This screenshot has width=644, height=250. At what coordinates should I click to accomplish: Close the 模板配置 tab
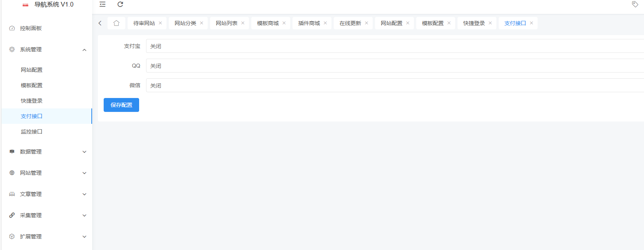[x=449, y=23]
